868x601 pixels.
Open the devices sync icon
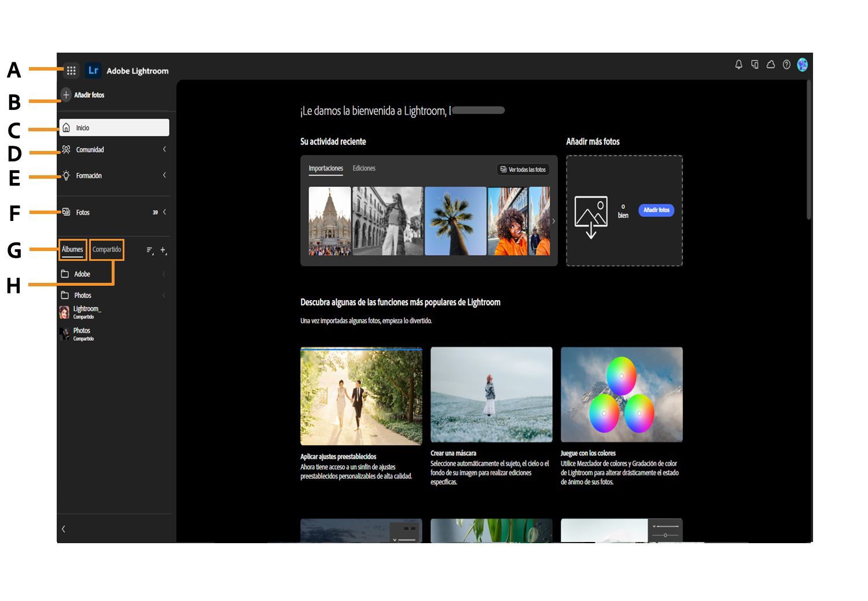tap(755, 65)
